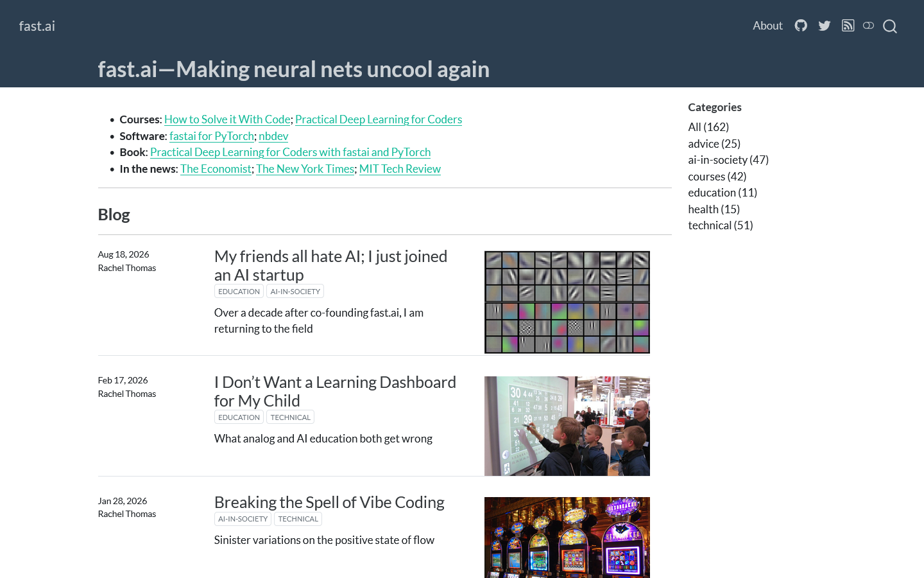
Task: Open MIT Tech Review link
Action: click(400, 169)
